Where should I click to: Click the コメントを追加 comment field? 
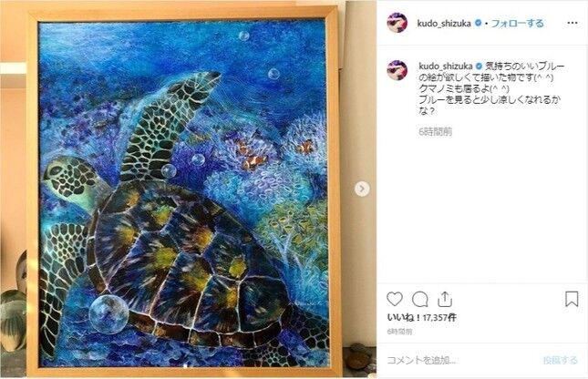(461, 361)
